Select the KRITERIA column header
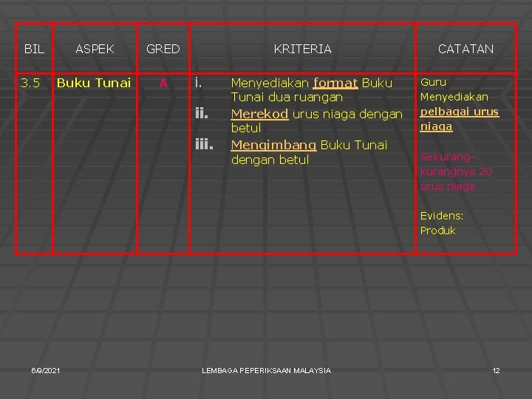Image resolution: width=532 pixels, height=399 pixels. 303,49
